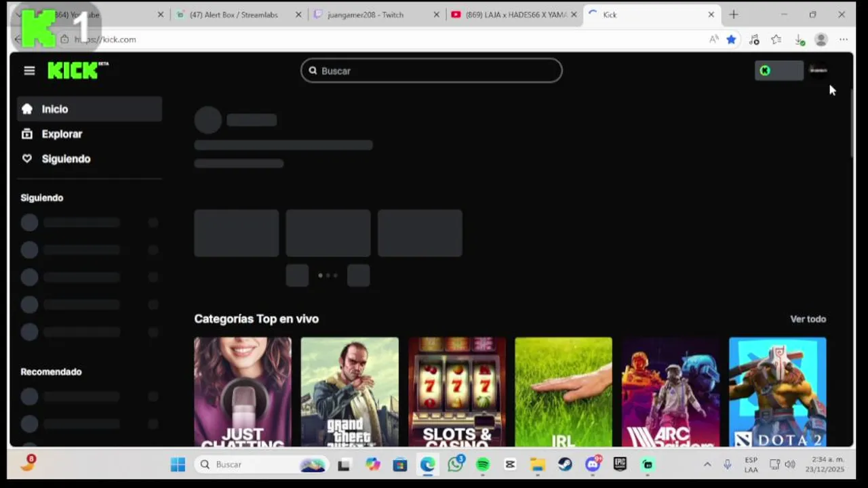Open the volume tray icon
Viewport: 868px width, 488px height.
coord(790,464)
